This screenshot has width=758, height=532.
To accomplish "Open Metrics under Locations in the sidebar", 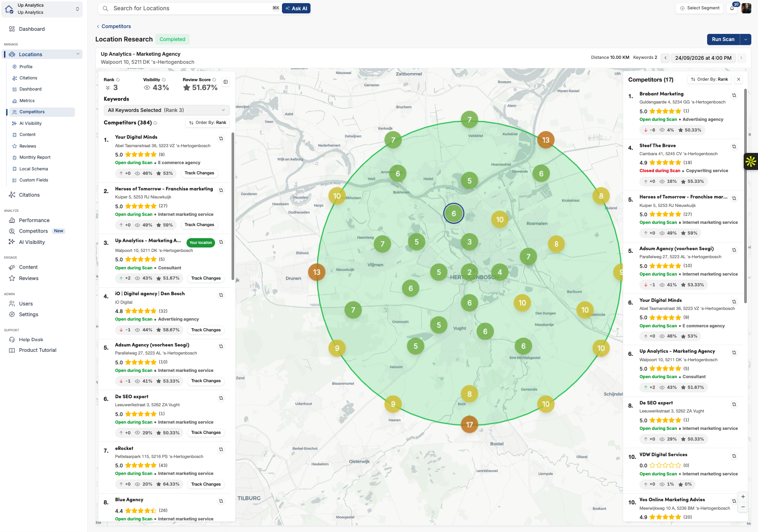I will (27, 101).
